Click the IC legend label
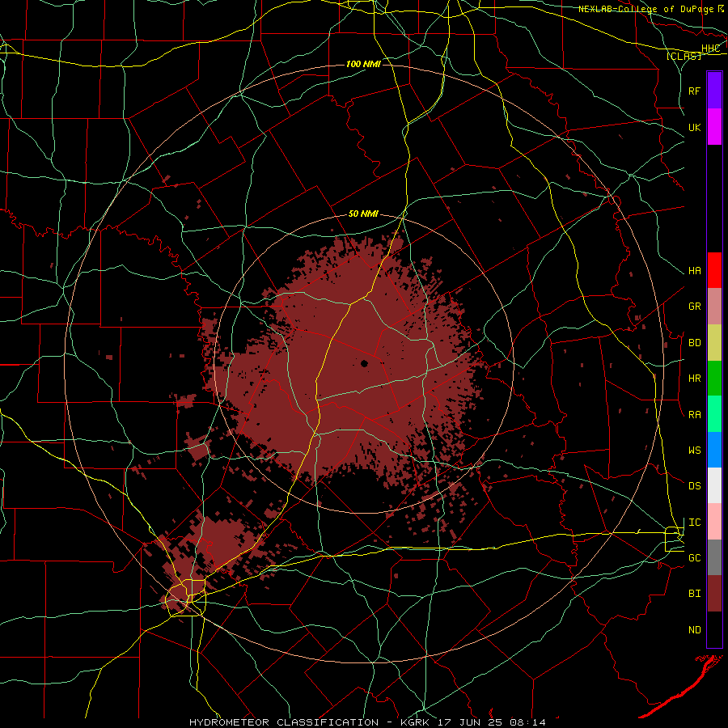Screen dimensions: 728x728 click(694, 523)
